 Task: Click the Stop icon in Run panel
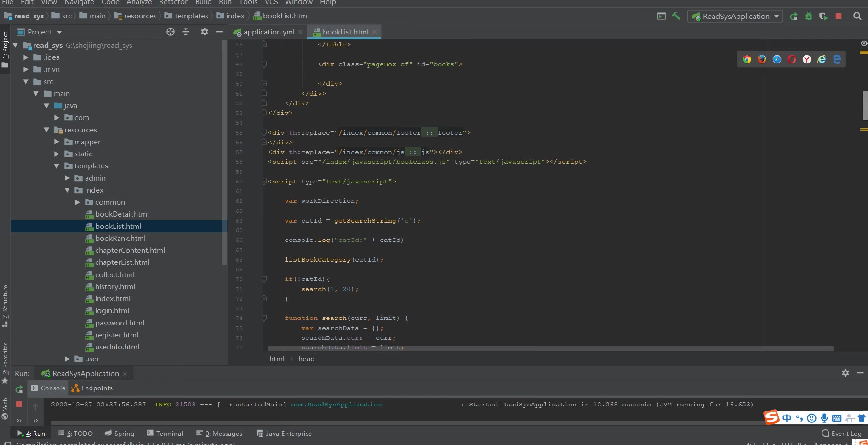[19, 404]
